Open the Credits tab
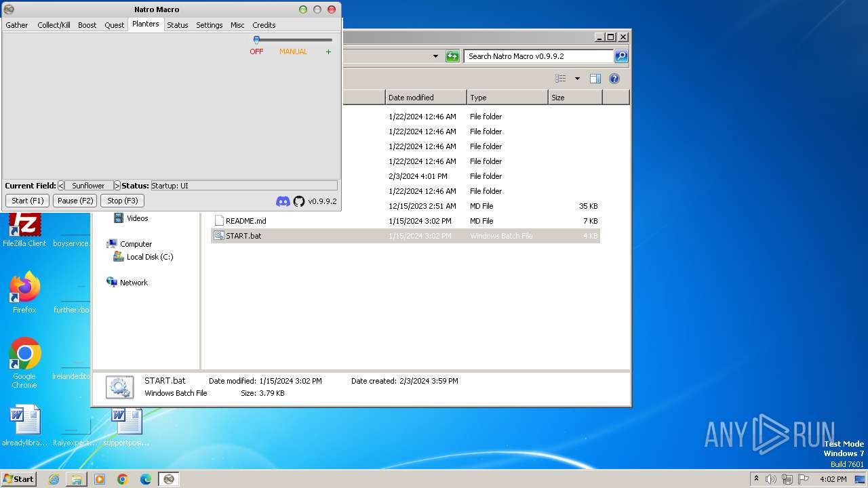Screen dimensions: 868x488 coord(264,25)
